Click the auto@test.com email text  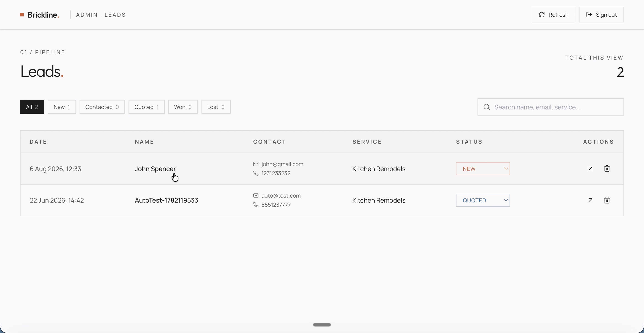pos(281,196)
